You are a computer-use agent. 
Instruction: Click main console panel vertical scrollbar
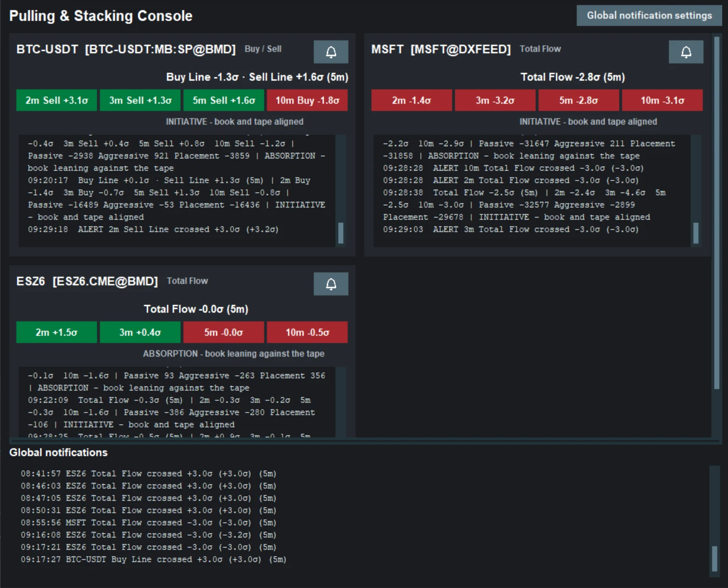(x=716, y=213)
